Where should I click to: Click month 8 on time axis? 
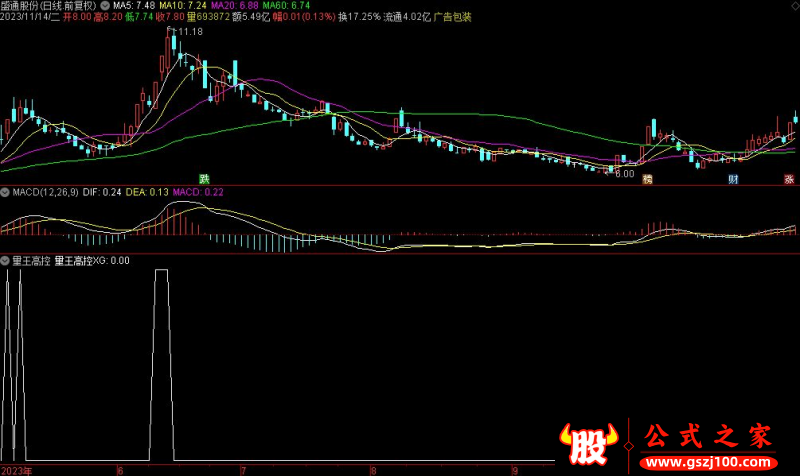(373, 471)
